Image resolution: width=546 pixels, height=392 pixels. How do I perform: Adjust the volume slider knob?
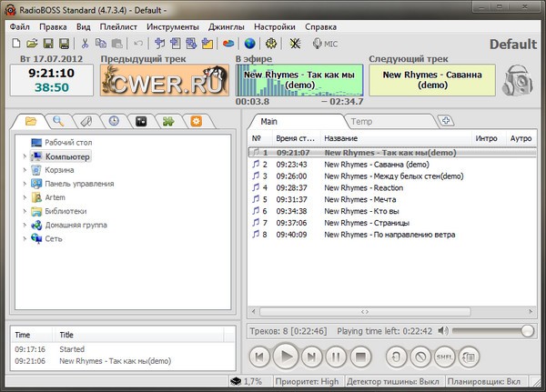coord(527,330)
